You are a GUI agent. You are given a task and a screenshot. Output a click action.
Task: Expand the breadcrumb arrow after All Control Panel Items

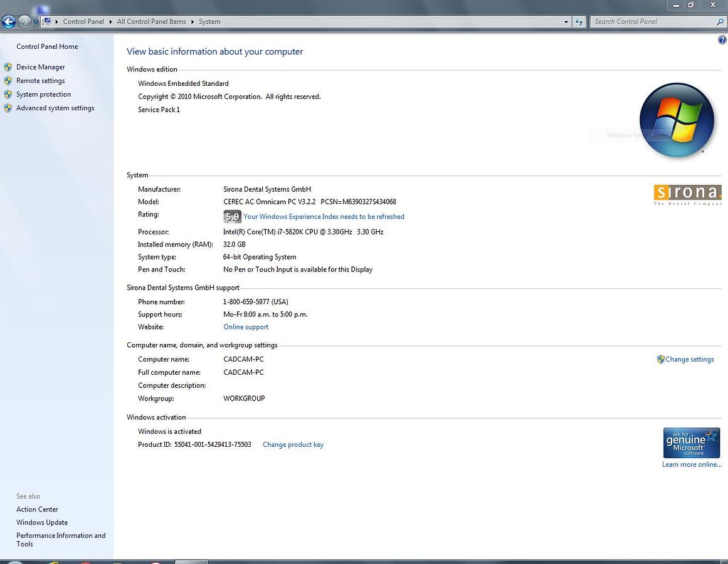point(193,21)
